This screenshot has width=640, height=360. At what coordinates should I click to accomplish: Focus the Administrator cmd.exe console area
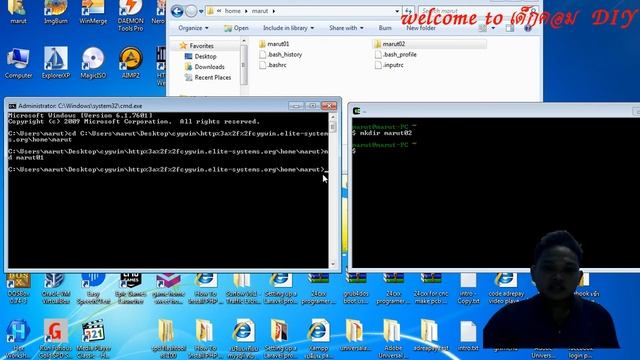click(168, 190)
